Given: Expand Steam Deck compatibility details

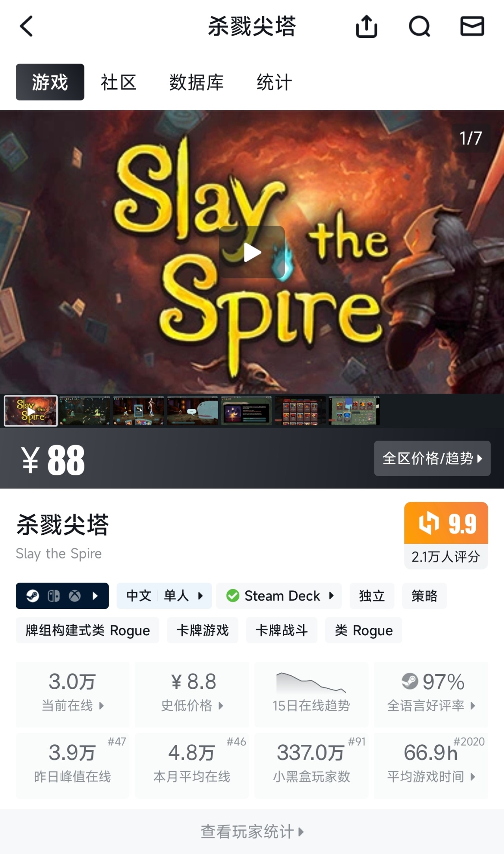Looking at the screenshot, I should pos(279,596).
